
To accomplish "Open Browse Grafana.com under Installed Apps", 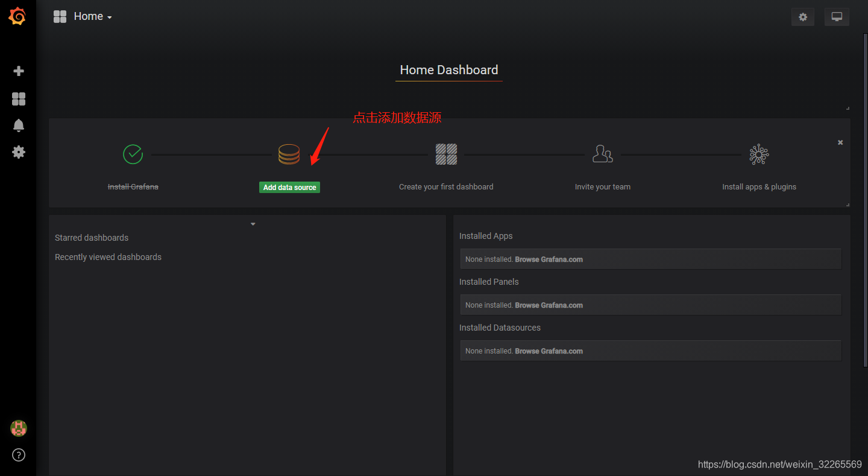I will point(549,259).
